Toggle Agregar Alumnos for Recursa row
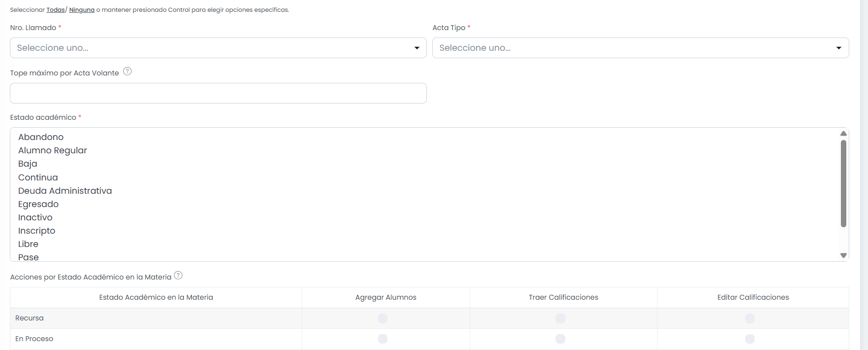868x350 pixels. coord(382,318)
